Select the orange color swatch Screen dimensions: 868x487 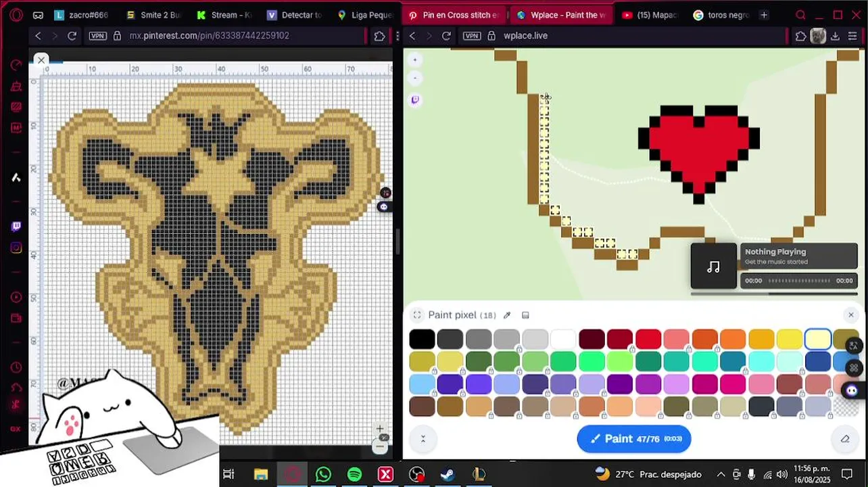733,339
